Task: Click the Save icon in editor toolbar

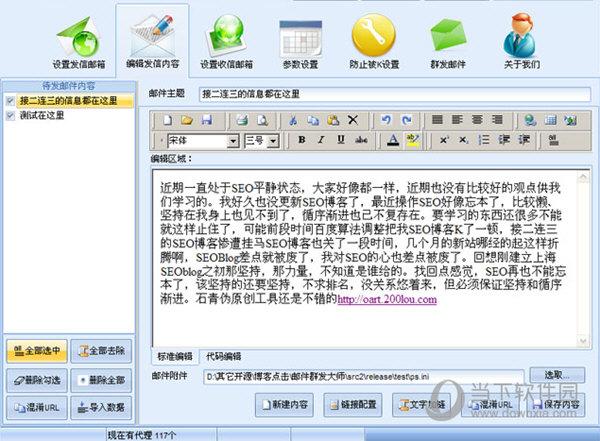Action: tap(205, 120)
